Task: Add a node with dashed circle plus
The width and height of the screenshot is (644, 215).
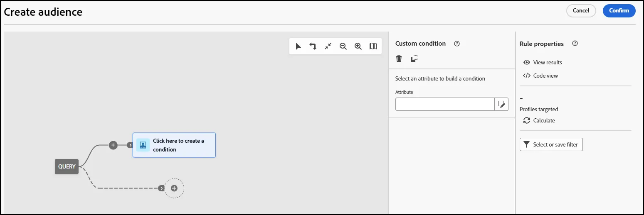Action: click(x=174, y=188)
